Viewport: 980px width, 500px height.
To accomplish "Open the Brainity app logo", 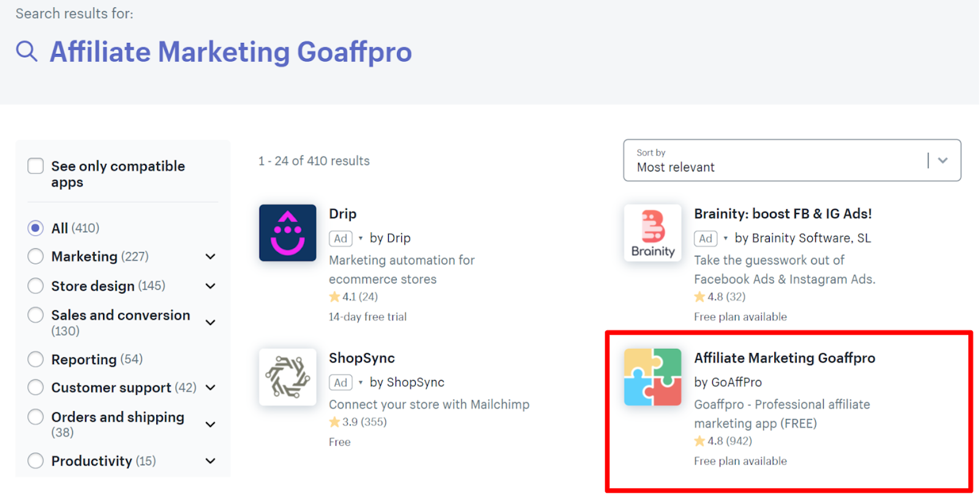I will point(652,233).
